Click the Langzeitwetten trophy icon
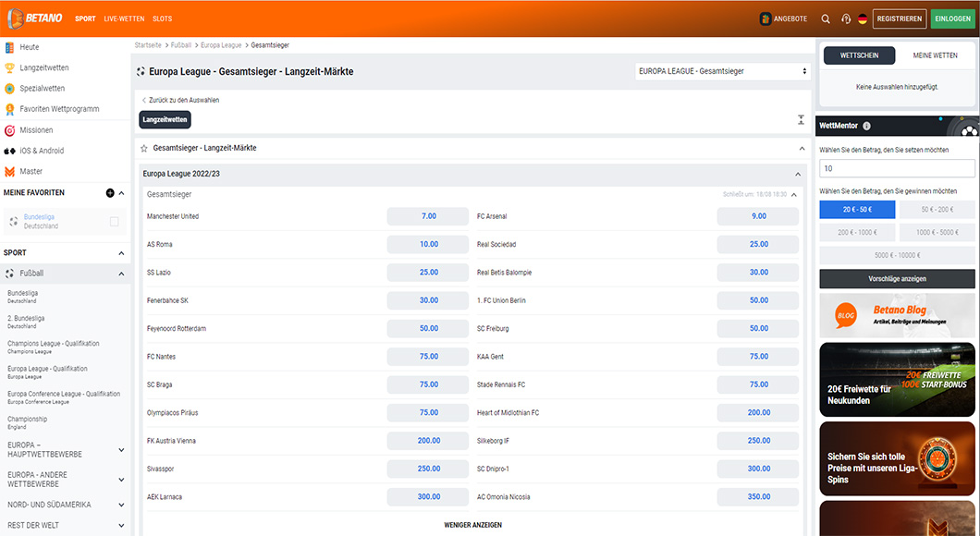 (9, 67)
